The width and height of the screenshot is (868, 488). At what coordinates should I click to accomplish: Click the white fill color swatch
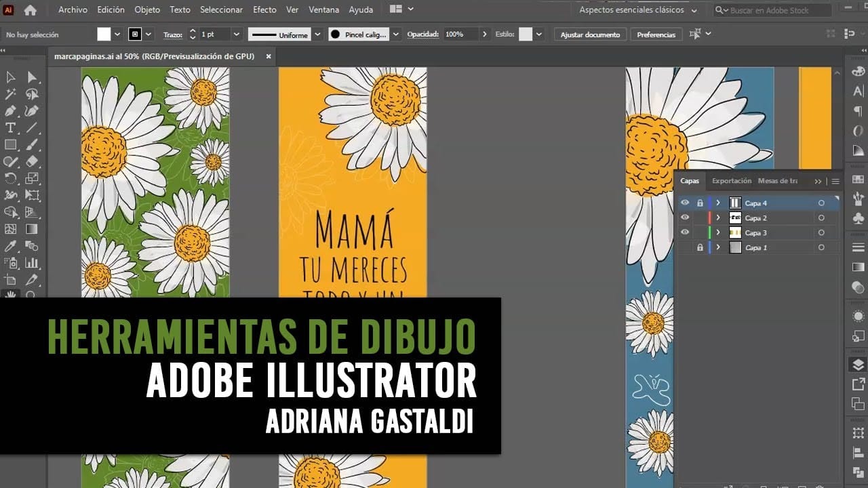click(x=104, y=34)
